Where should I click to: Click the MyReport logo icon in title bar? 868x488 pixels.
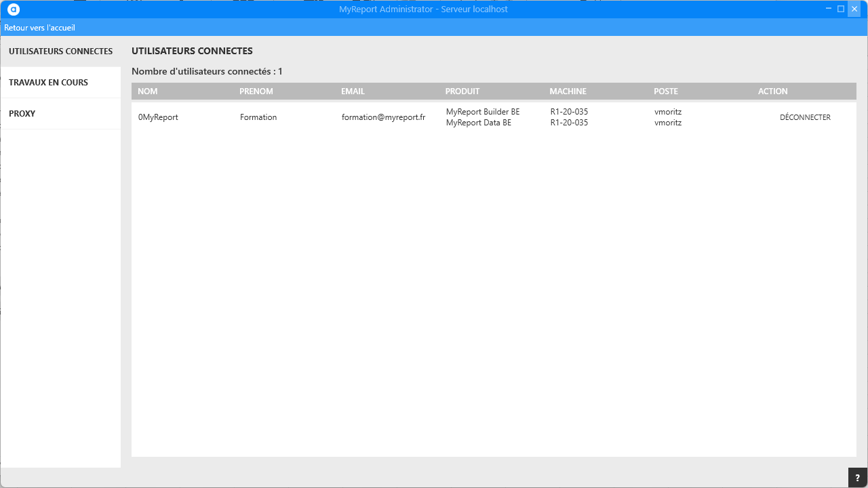[14, 9]
